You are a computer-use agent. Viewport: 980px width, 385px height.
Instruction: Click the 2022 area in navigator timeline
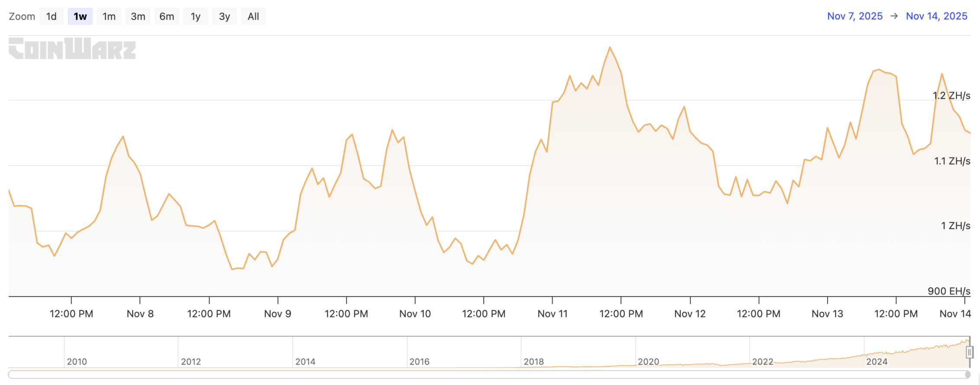click(x=762, y=361)
